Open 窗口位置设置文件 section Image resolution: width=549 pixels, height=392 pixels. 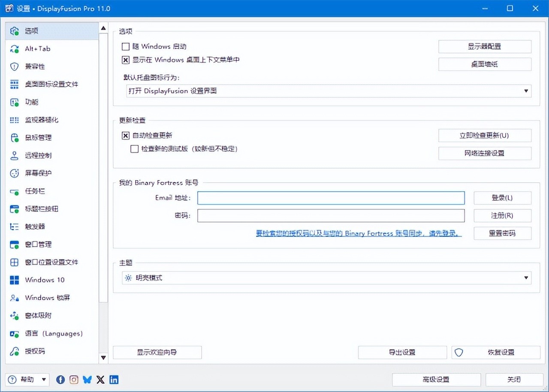pyautogui.click(x=52, y=262)
